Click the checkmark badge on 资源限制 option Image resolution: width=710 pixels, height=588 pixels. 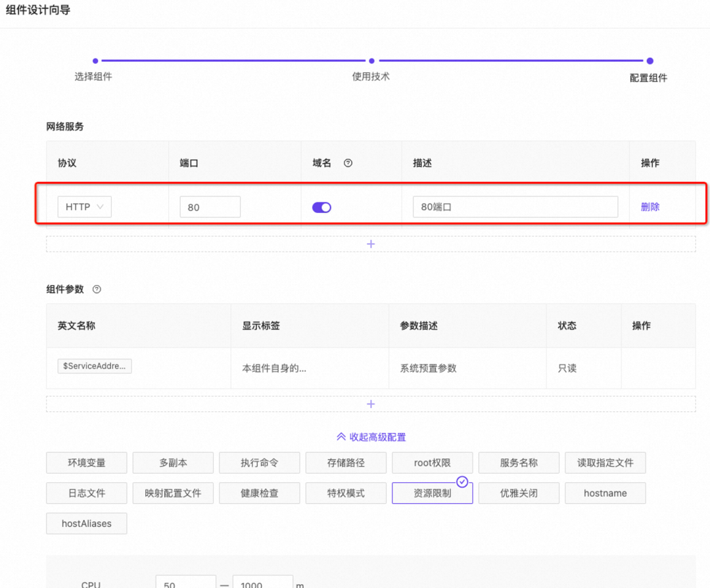(x=462, y=484)
